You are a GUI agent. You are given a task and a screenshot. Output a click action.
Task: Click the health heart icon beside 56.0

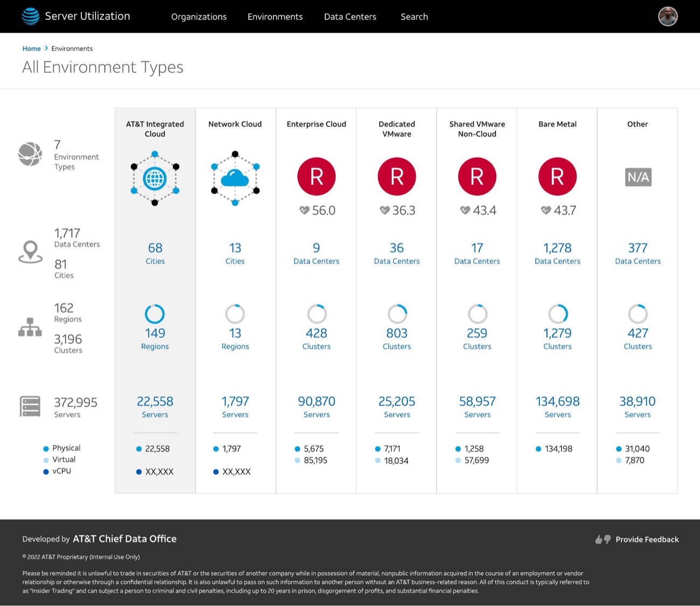(304, 210)
